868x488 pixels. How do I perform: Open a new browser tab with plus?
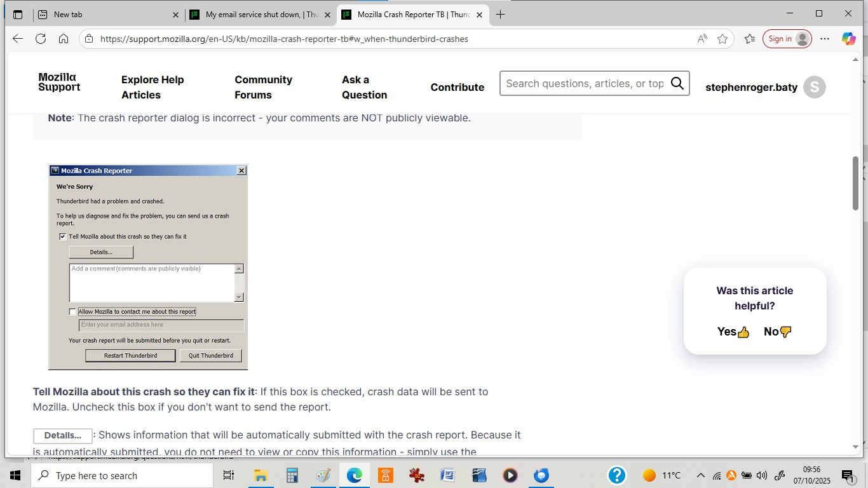pyautogui.click(x=500, y=14)
